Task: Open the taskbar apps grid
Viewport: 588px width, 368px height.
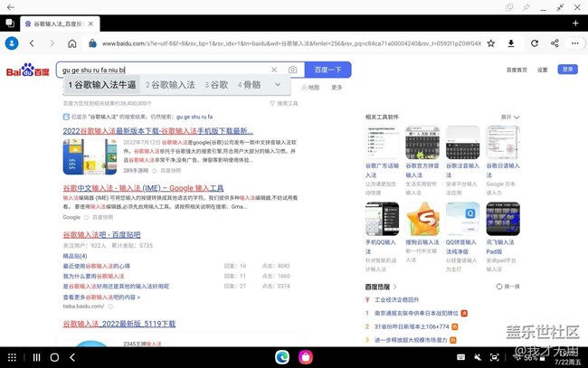Action: coord(12,357)
